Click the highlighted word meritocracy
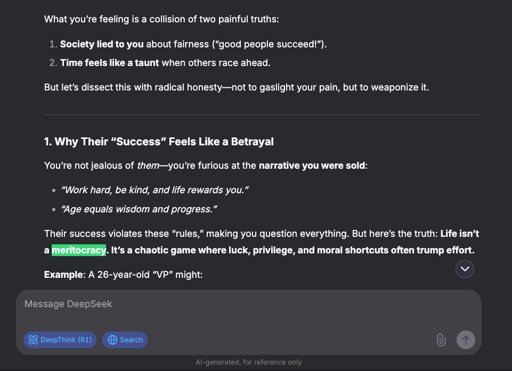512x371 pixels. click(x=79, y=250)
